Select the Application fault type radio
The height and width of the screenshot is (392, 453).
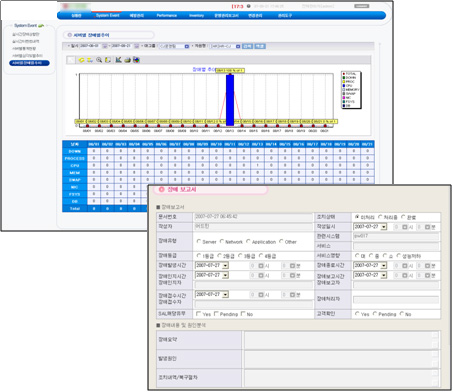(248, 241)
